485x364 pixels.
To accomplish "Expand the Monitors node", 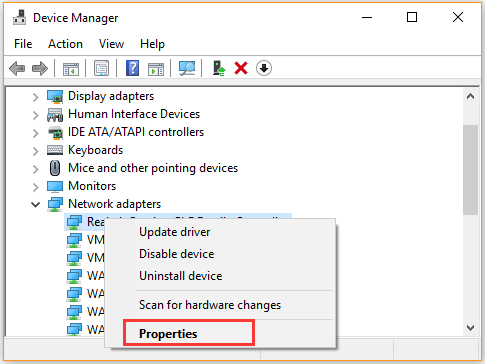I will tap(35, 187).
